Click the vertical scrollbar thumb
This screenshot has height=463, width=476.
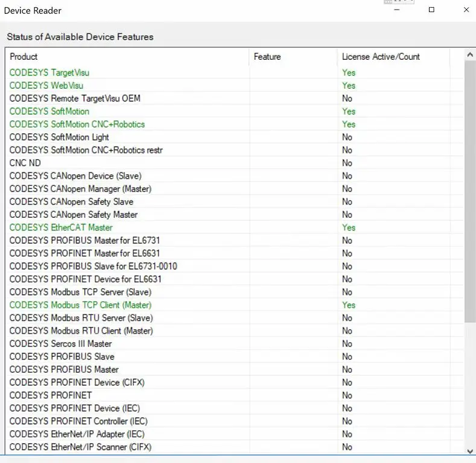pos(470,192)
